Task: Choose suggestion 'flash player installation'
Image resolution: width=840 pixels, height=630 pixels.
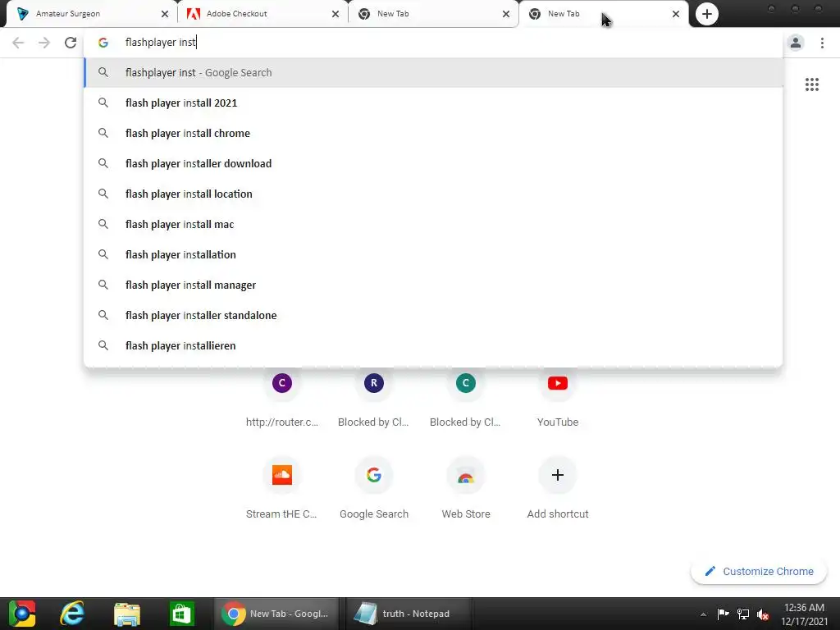Action: pos(433,254)
